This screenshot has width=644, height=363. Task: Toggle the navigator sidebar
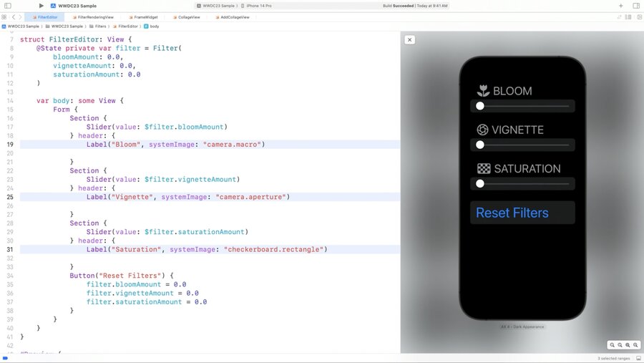[x=7, y=6]
